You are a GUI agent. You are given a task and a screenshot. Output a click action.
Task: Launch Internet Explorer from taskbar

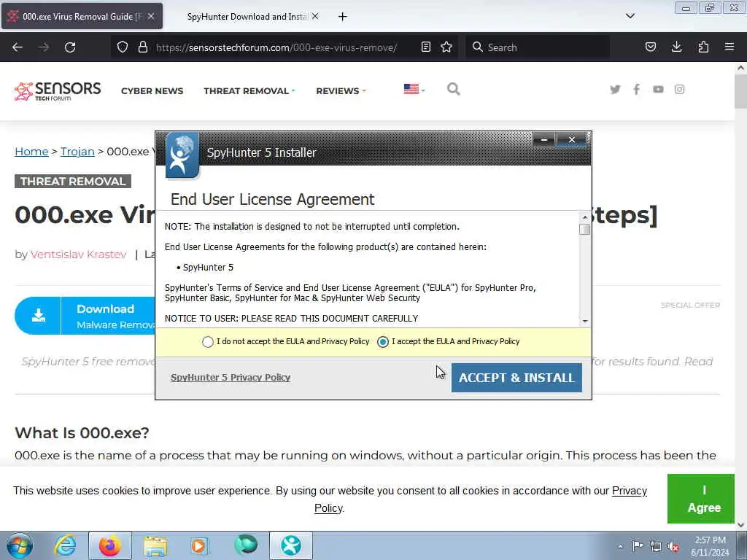tap(64, 545)
